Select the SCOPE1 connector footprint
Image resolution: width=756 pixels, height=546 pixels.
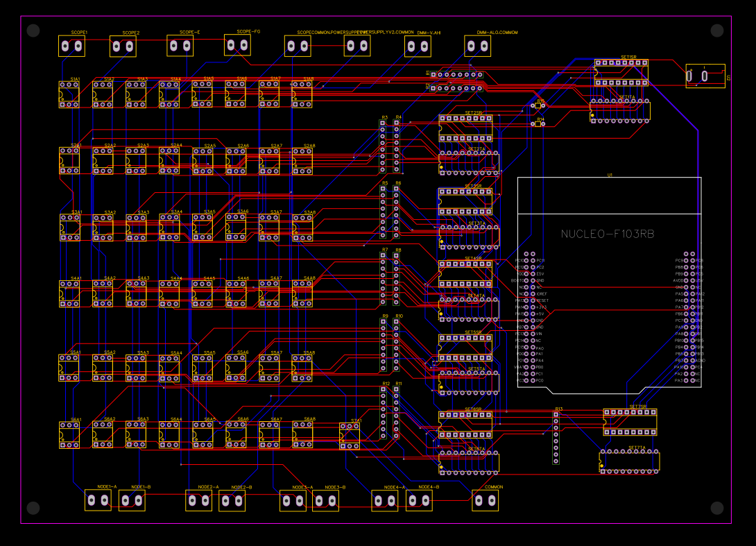click(x=71, y=46)
